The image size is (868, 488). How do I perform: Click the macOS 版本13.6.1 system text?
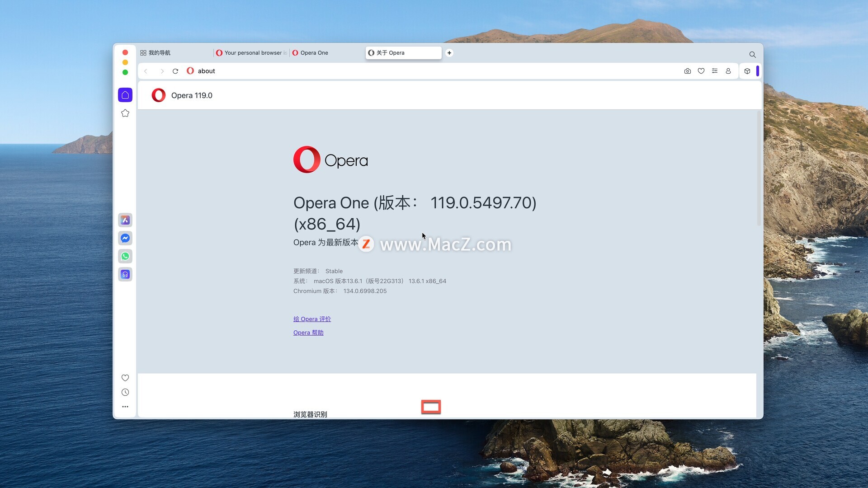370,281
